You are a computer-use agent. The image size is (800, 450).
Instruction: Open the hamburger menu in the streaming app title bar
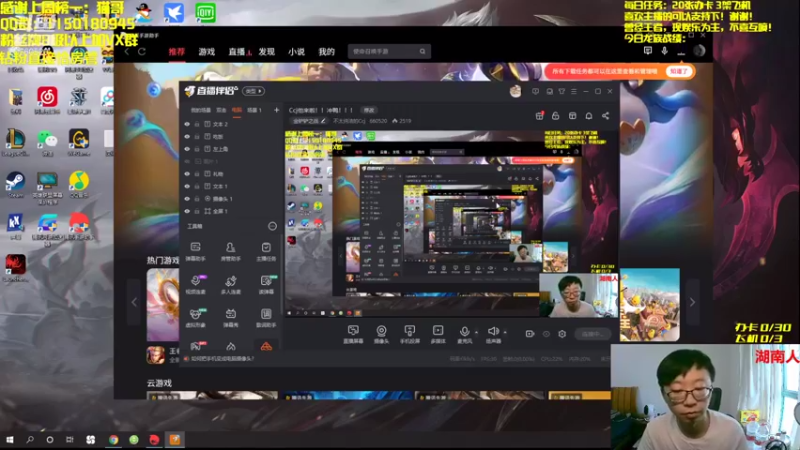coord(573,91)
